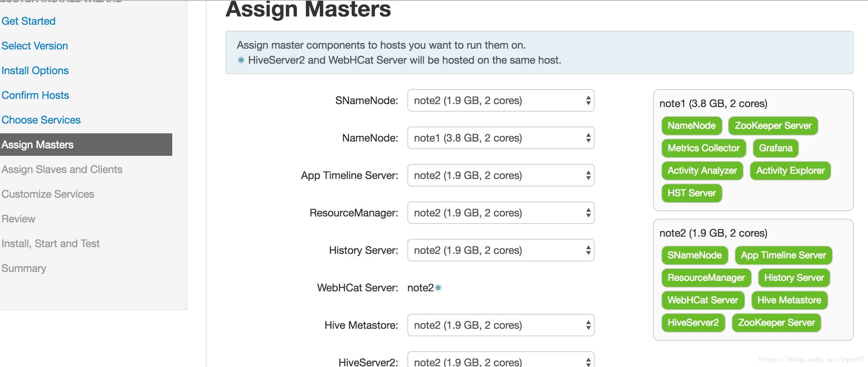Open the HiveServer2 host dropdown
The width and height of the screenshot is (868, 367).
click(501, 360)
